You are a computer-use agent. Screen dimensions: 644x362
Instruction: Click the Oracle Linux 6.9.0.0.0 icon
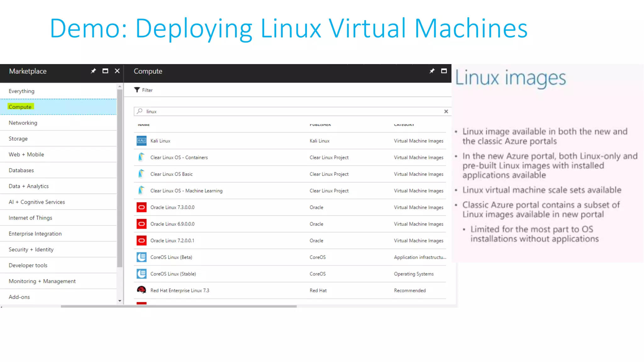142,224
